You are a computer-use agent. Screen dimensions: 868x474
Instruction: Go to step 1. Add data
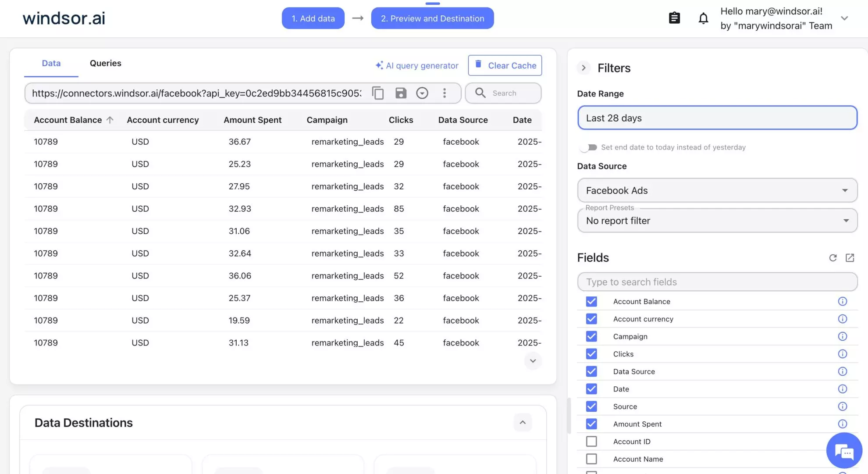(313, 18)
